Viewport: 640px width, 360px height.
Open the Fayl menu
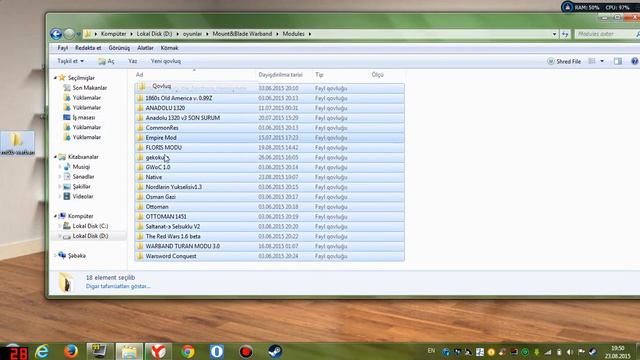pos(62,48)
